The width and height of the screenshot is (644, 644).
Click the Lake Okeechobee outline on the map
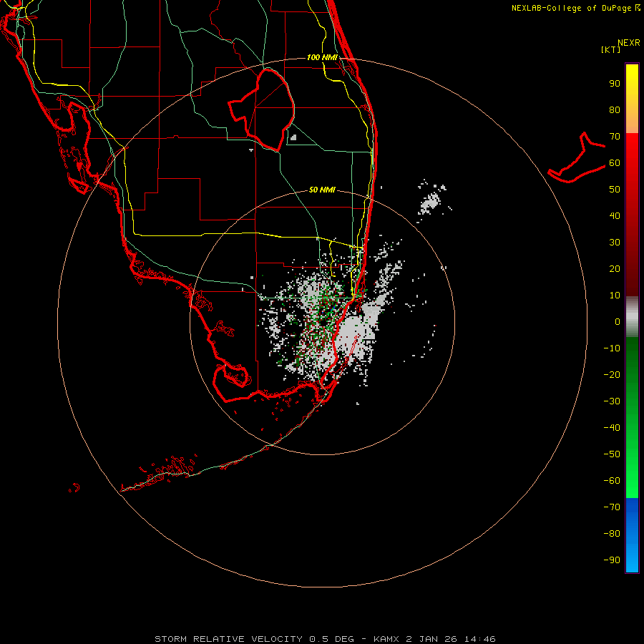click(261, 109)
